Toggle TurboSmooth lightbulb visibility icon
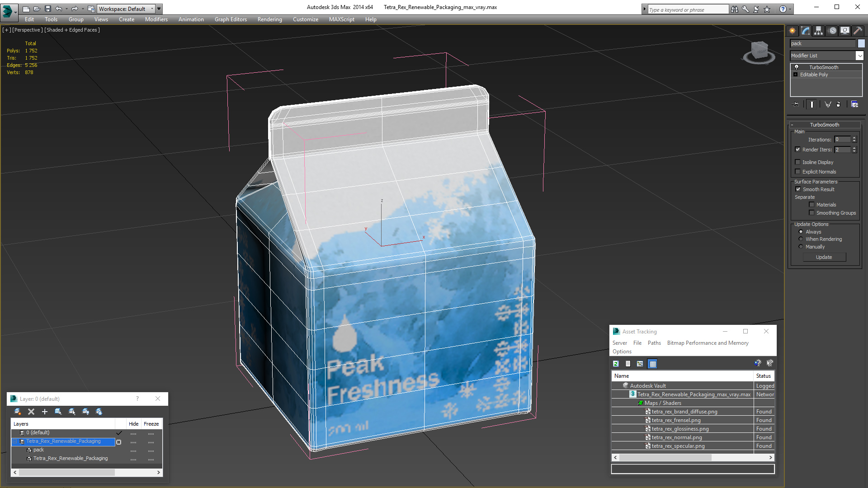The width and height of the screenshot is (868, 488). tap(797, 67)
